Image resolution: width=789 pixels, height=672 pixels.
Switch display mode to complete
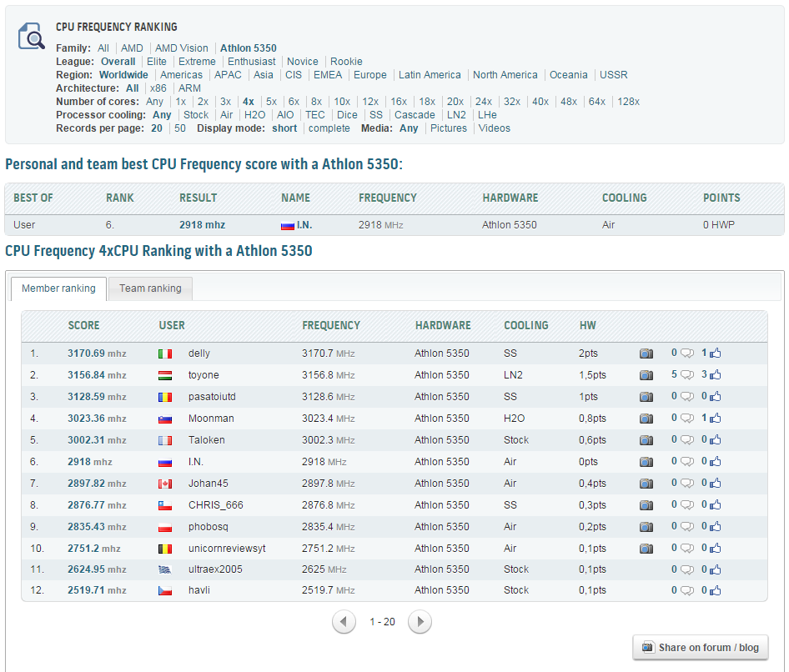(329, 128)
